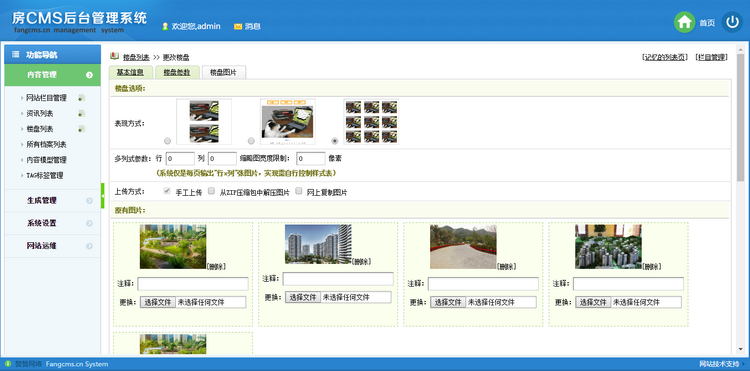Viewport: 750px width, 371px height.
Task: Click the high-rise towers thumbnail
Action: (x=318, y=244)
